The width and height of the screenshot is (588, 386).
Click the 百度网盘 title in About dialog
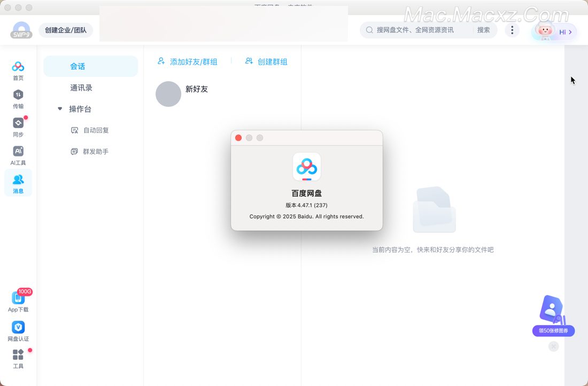click(x=307, y=193)
